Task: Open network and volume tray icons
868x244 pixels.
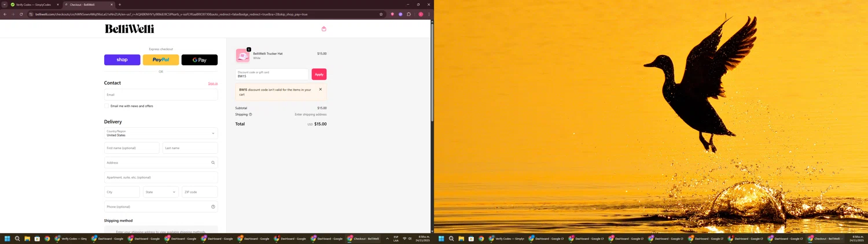Action: (x=407, y=238)
